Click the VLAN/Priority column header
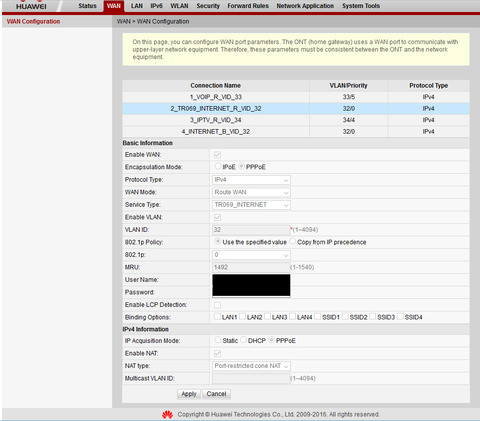 pos(348,86)
